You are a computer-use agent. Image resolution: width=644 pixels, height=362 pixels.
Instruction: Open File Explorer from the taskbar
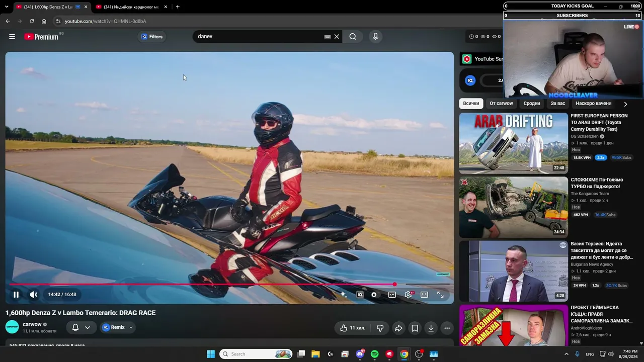pos(315,354)
